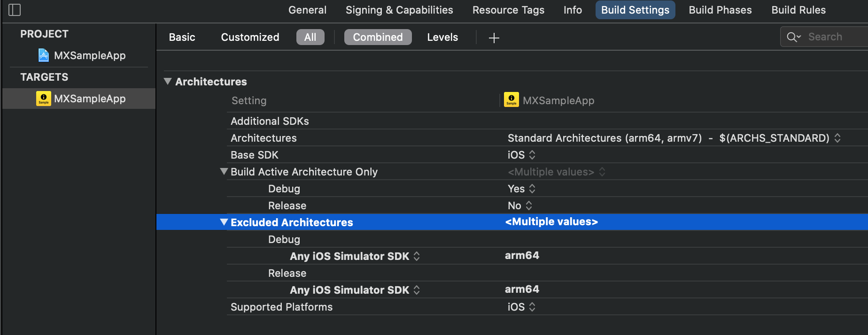
Task: Collapse Build Active Architecture Only row
Action: pos(224,172)
